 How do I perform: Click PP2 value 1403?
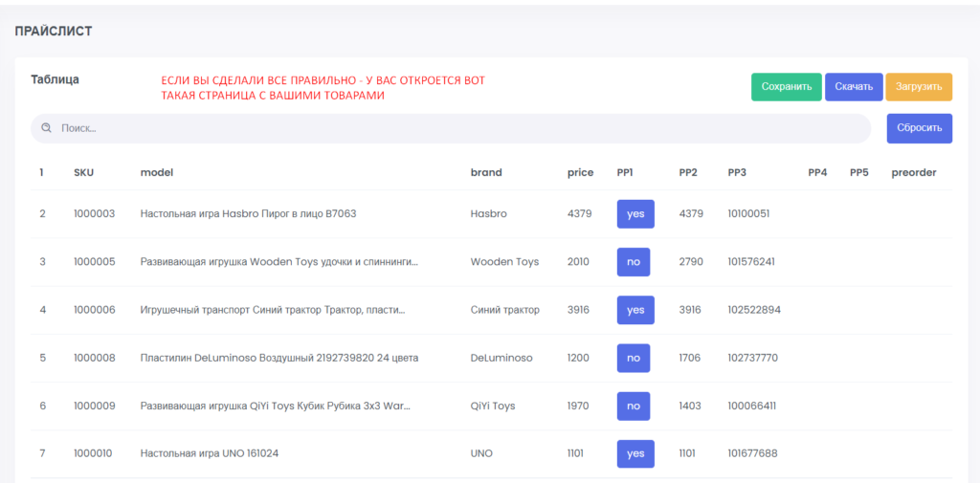[x=691, y=406]
